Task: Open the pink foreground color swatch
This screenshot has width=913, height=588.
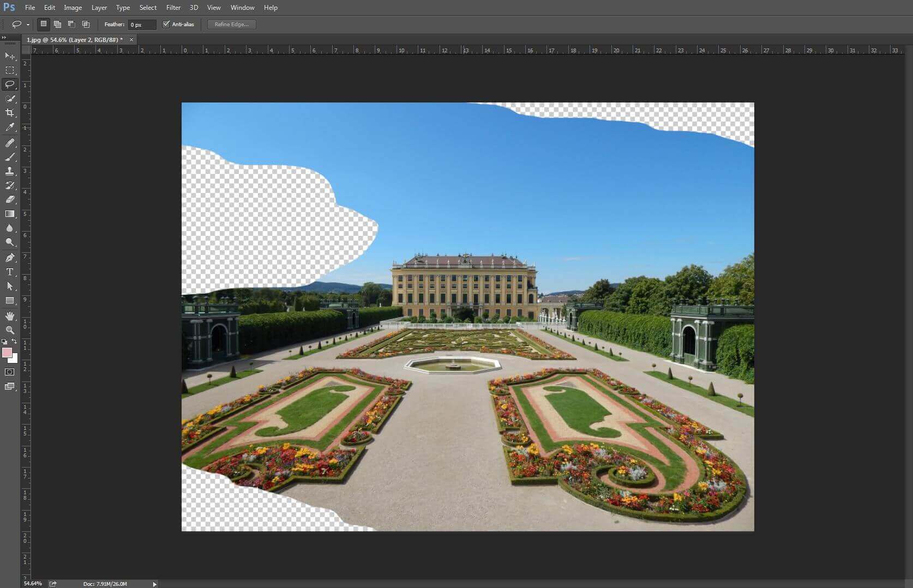Action: click(x=7, y=353)
